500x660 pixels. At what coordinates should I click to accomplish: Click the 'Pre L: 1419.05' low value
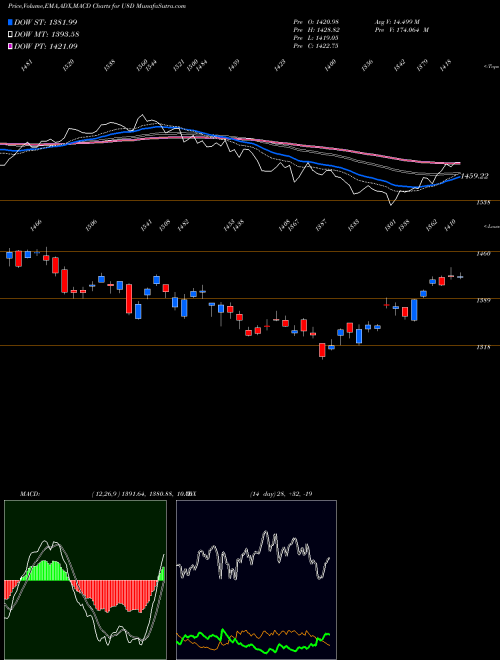pos(316,38)
